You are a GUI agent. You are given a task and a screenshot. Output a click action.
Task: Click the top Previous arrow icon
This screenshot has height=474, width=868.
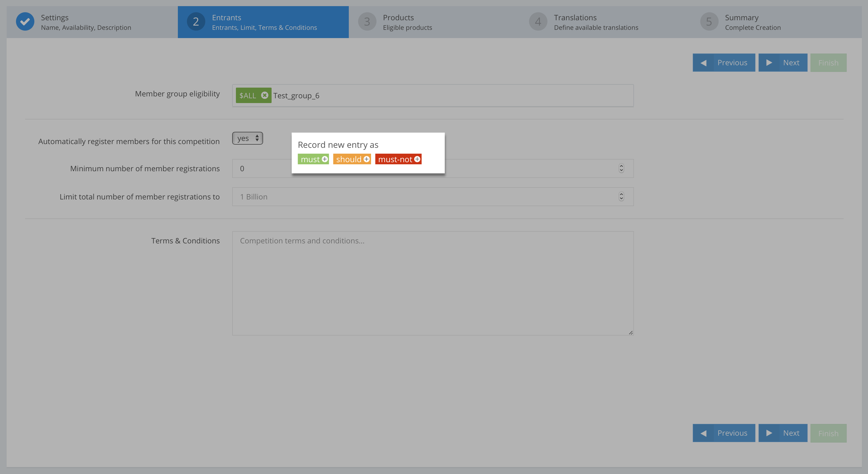[703, 63]
